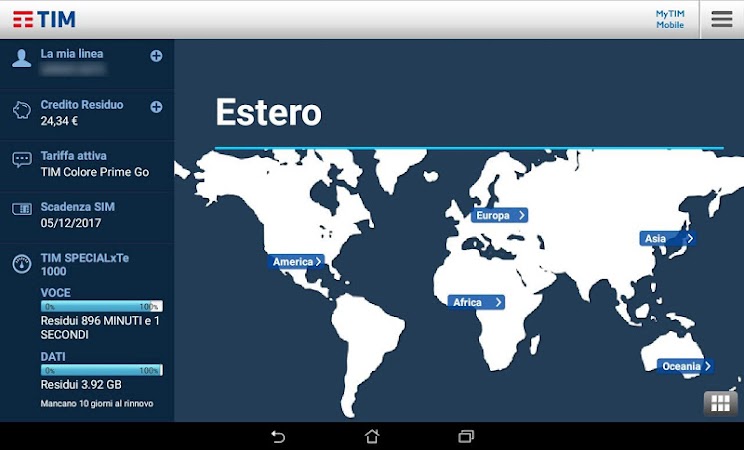
Task: Select the Oceania region button
Action: (685, 366)
